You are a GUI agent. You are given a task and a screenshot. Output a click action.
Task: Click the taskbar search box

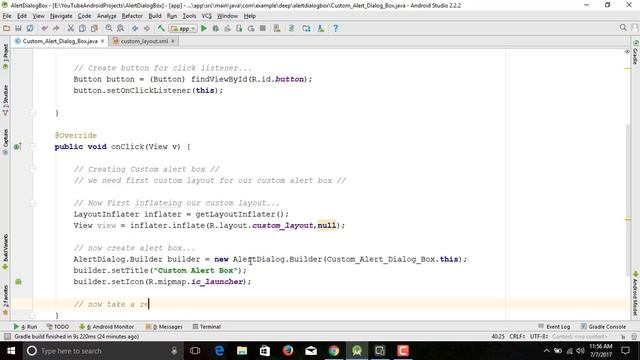[x=103, y=351]
